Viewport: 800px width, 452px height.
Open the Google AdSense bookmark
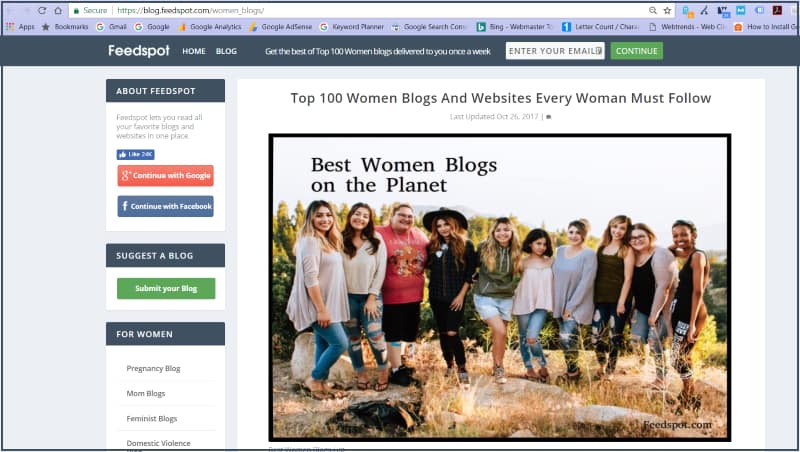click(x=281, y=27)
